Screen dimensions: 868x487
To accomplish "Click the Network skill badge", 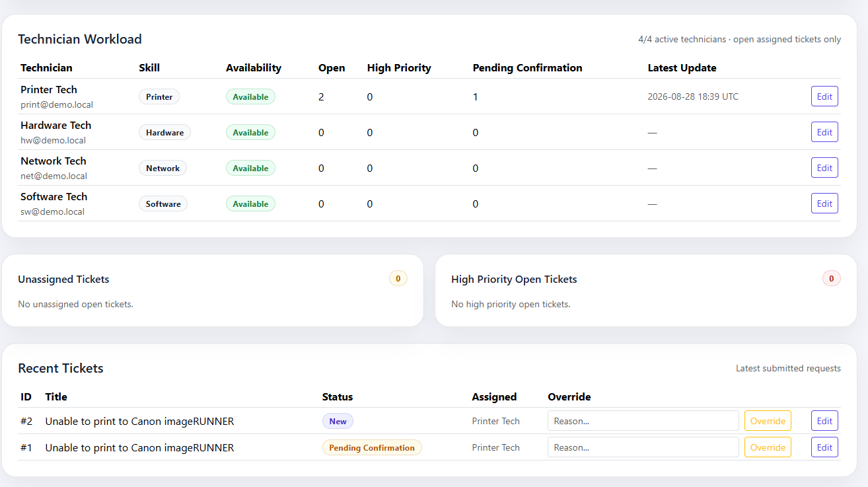I will (x=163, y=168).
